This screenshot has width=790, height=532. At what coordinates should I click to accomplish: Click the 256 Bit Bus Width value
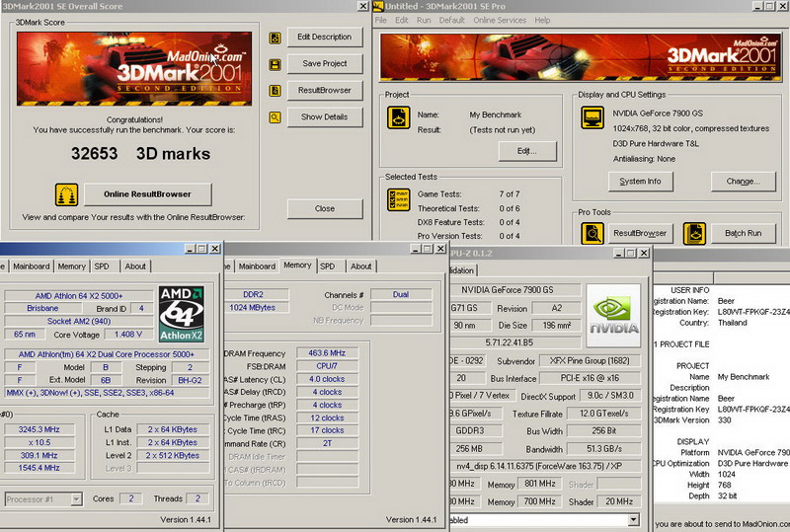[604, 431]
